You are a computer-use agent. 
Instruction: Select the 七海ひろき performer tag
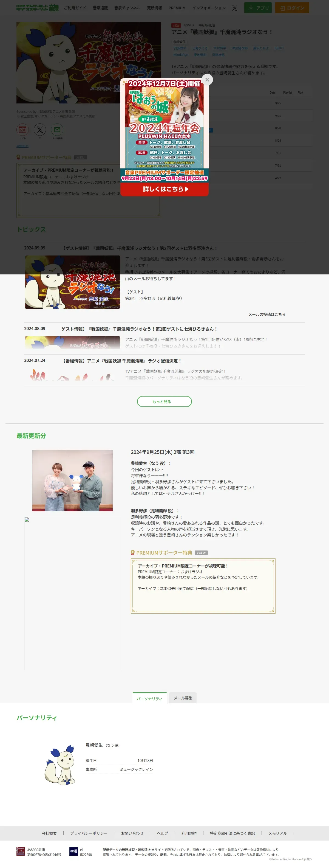(x=200, y=48)
